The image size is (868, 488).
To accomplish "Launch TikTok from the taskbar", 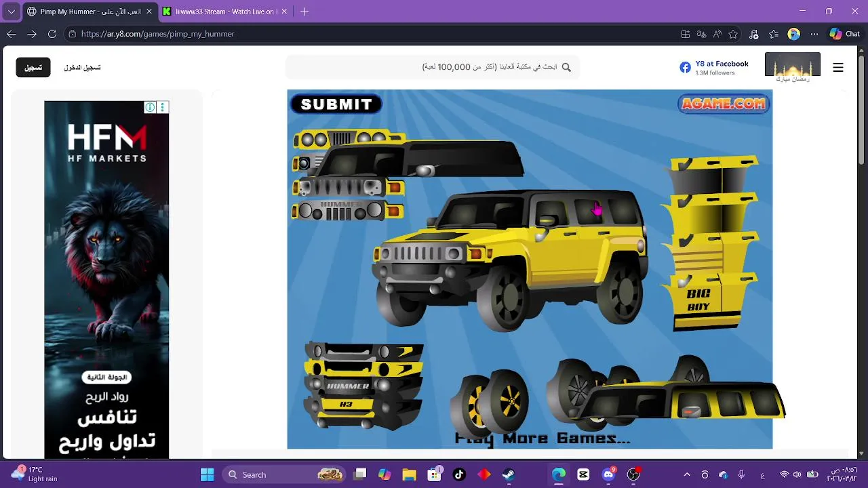I will click(459, 474).
